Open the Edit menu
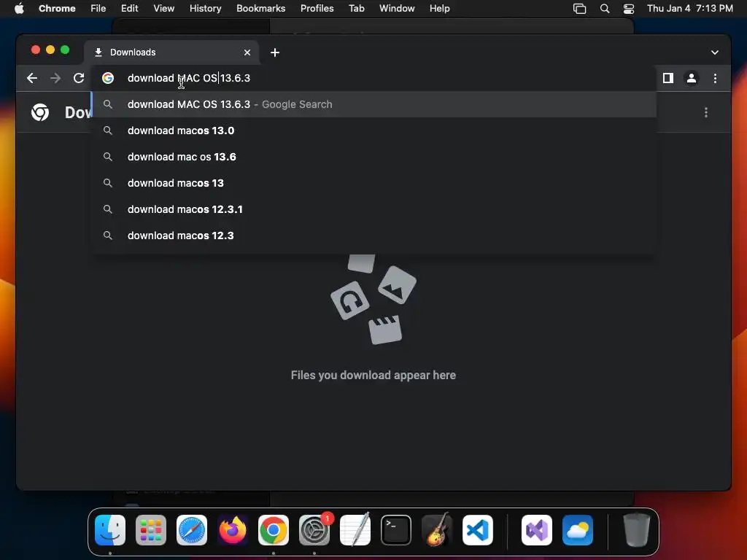 (129, 8)
